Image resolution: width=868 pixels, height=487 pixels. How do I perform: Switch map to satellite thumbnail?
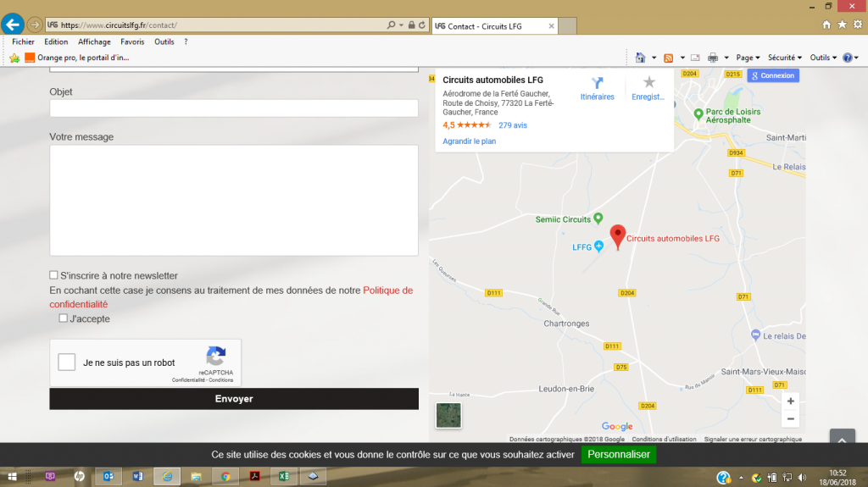[448, 415]
